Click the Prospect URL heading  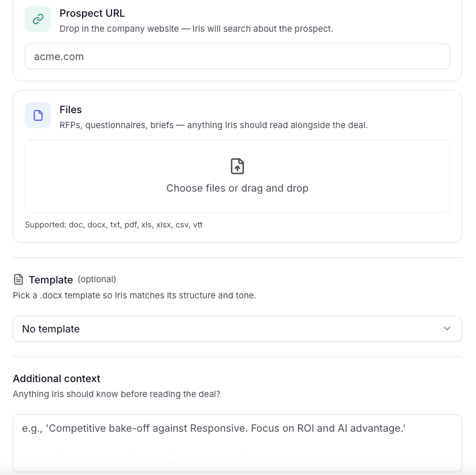coord(92,13)
